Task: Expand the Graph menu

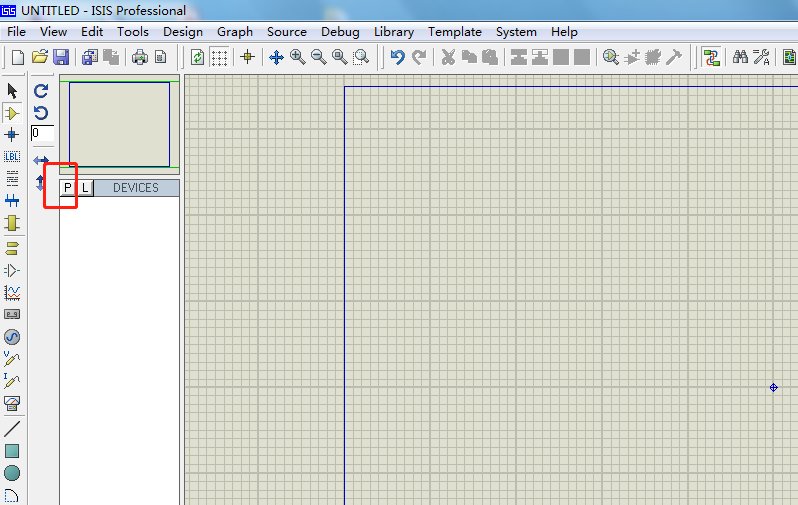Action: point(235,32)
